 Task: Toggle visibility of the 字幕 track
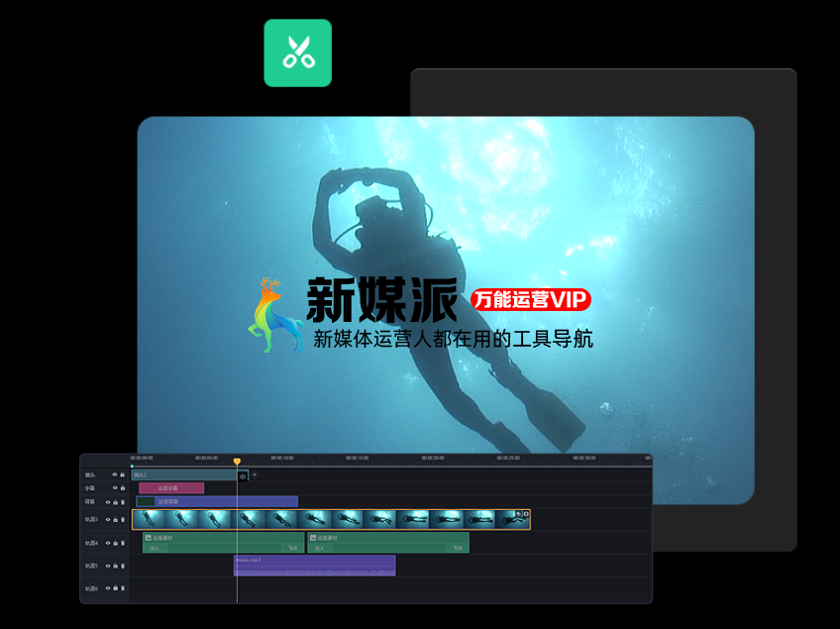coord(115,488)
